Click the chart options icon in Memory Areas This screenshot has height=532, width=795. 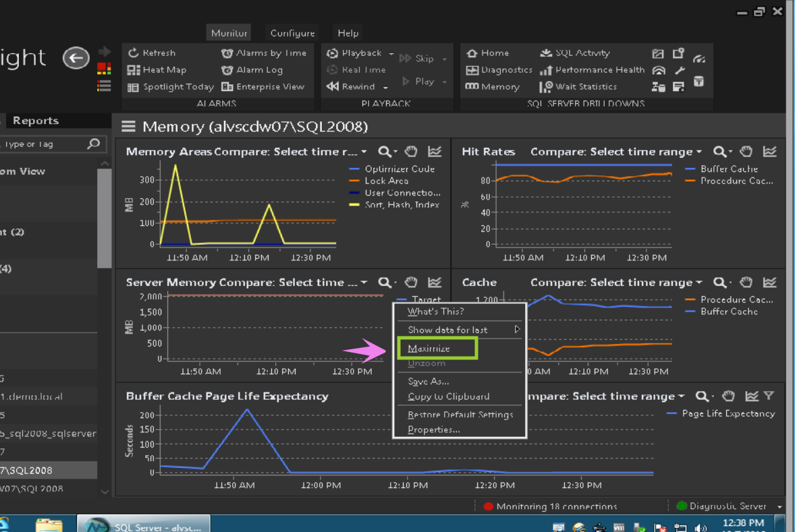coord(435,151)
